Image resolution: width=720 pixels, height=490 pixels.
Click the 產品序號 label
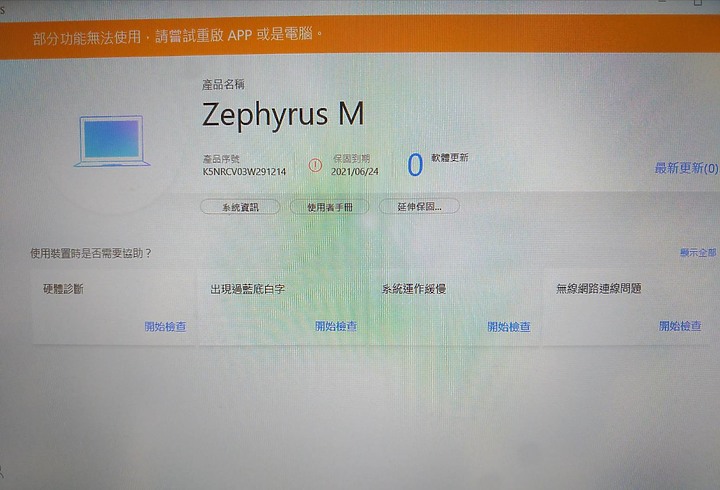221,159
